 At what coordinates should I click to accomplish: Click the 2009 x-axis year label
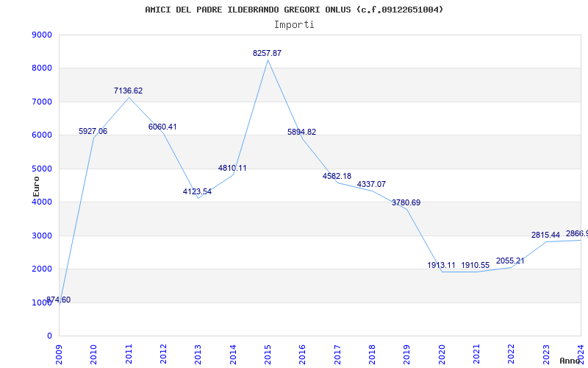59,355
